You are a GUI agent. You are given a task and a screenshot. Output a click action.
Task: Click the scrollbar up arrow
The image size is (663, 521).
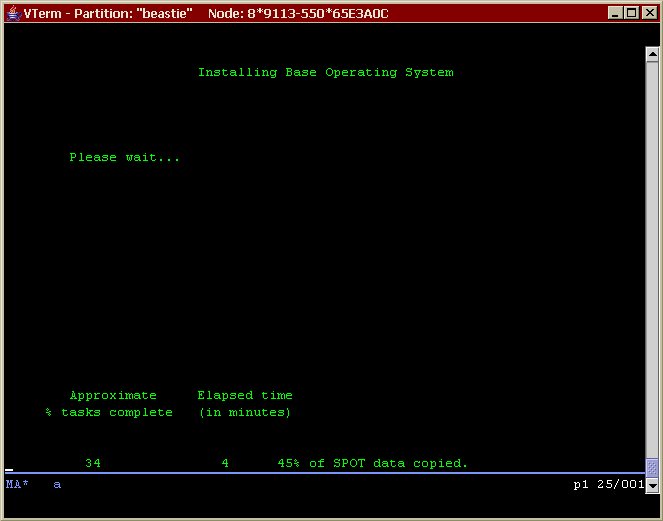tap(652, 53)
